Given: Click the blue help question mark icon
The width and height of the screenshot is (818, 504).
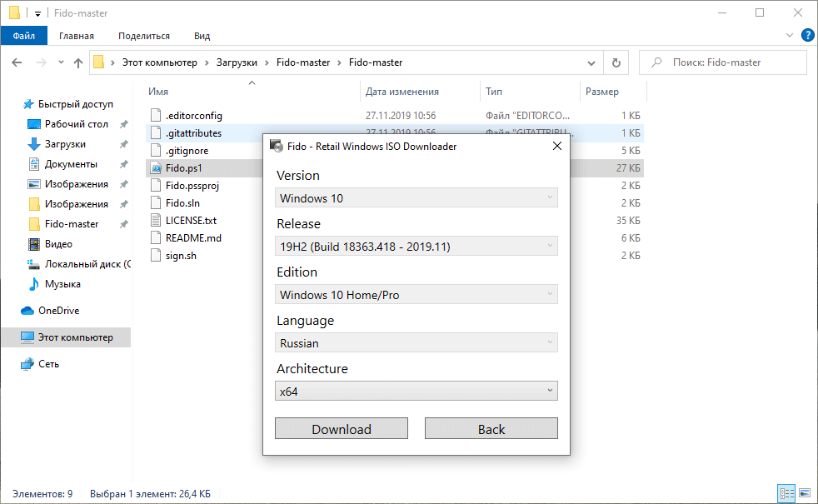Looking at the screenshot, I should click(x=806, y=36).
